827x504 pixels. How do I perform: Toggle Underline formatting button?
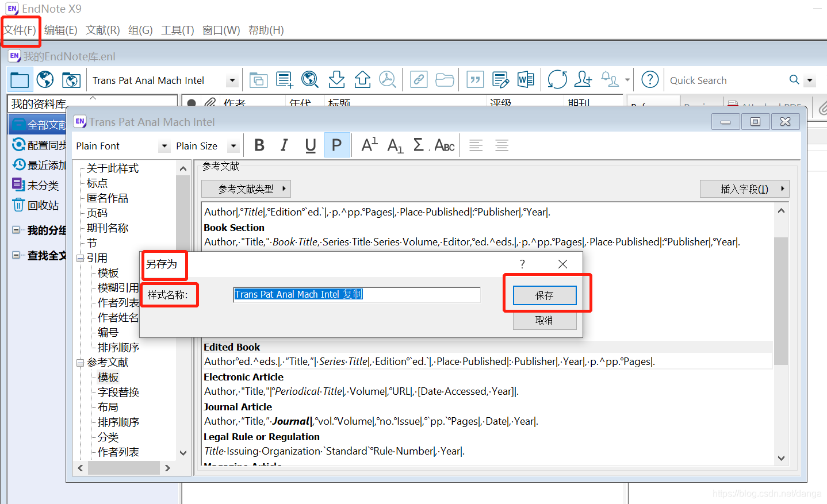tap(311, 145)
